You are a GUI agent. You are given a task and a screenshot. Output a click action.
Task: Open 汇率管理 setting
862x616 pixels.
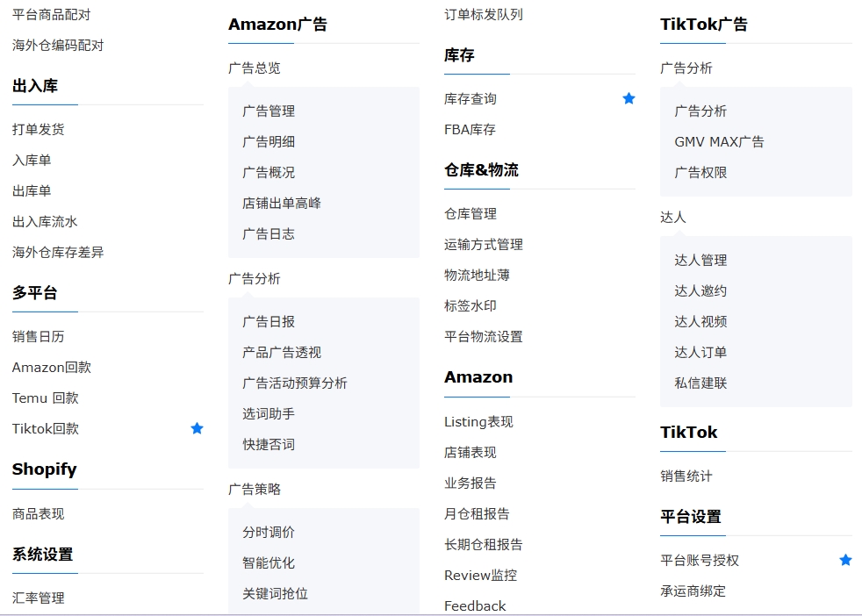(39, 598)
